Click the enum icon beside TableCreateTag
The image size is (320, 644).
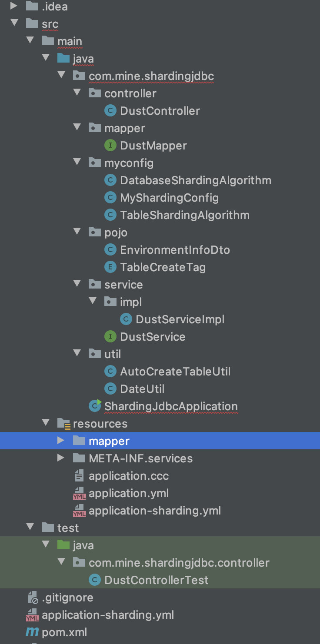(x=110, y=267)
